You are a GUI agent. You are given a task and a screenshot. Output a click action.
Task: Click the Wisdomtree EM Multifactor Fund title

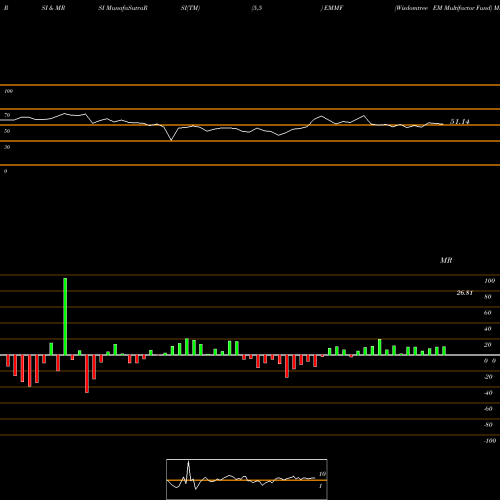click(444, 8)
